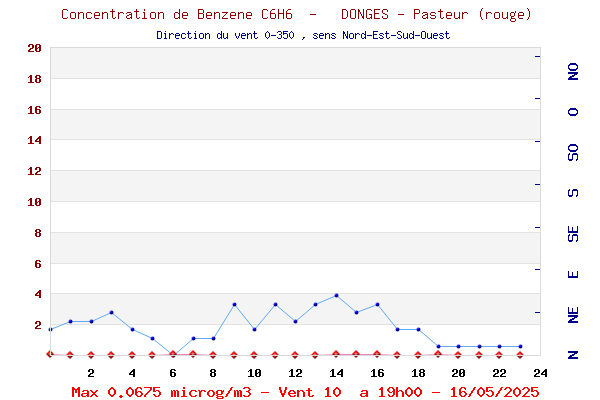The width and height of the screenshot is (600, 400).
Task: Select the red benzene diamond at hour 19
Action: click(x=438, y=354)
